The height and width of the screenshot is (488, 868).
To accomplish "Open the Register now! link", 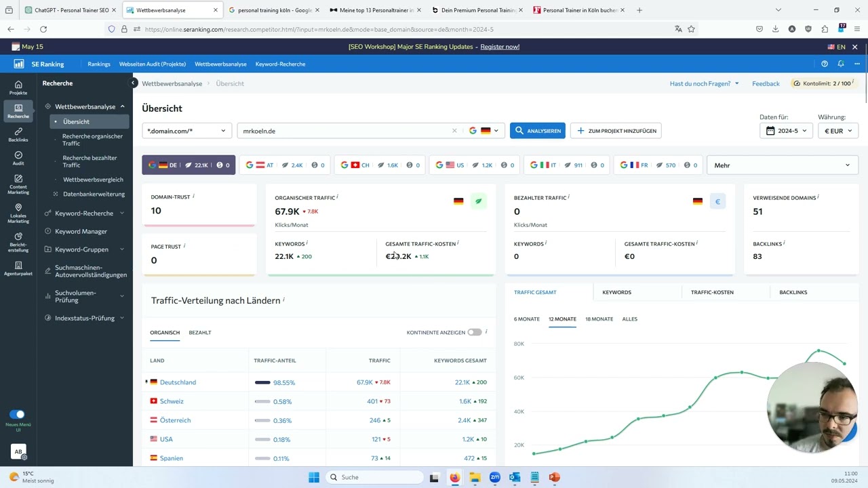I will (500, 47).
